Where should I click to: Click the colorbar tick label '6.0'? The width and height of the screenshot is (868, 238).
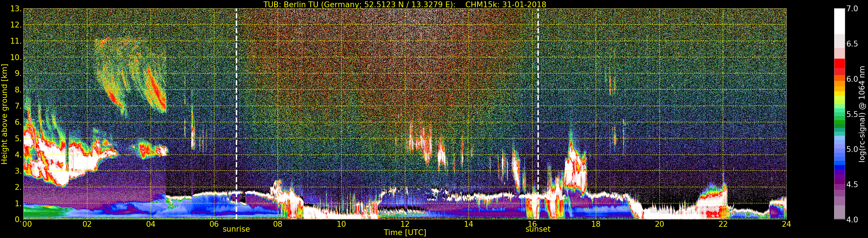pos(852,79)
